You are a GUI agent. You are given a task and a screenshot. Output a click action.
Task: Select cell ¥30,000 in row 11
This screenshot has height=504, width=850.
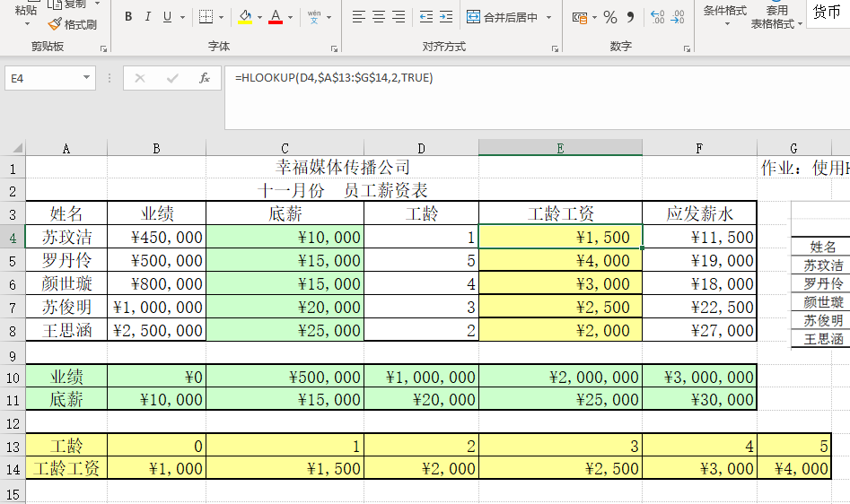point(699,399)
